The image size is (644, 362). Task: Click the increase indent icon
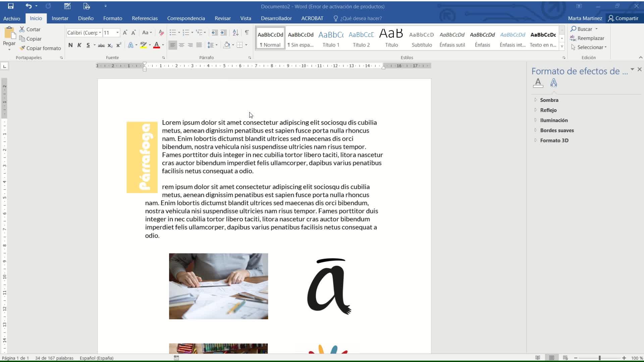(x=224, y=33)
